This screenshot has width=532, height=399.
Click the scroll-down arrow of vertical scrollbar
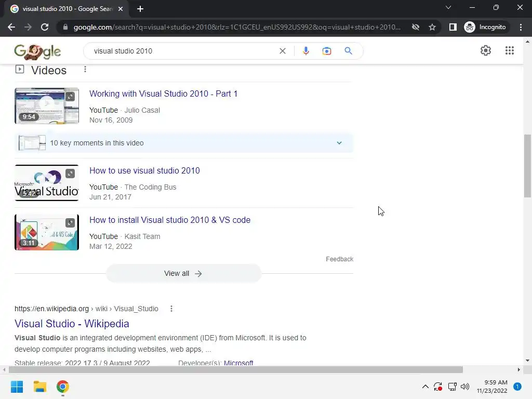(x=527, y=361)
